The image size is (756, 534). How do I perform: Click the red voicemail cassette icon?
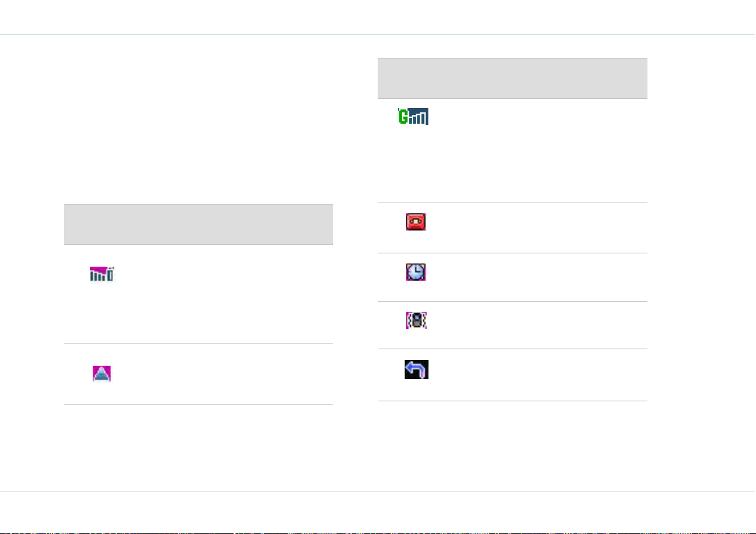(416, 222)
